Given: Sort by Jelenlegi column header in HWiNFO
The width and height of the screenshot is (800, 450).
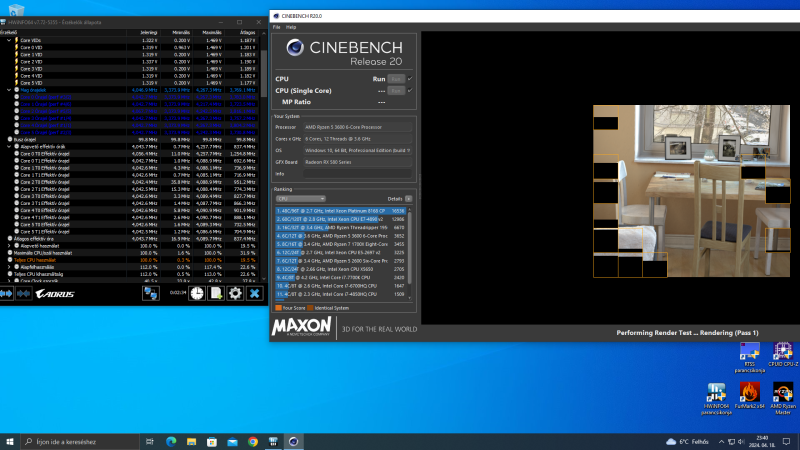Looking at the screenshot, I should (148, 33).
